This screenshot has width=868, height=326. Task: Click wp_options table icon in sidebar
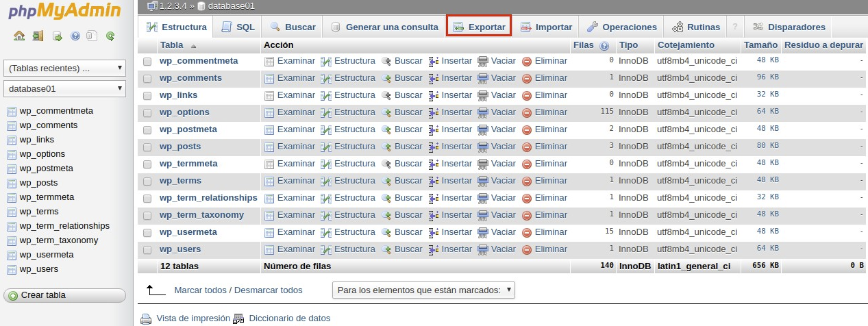11,154
